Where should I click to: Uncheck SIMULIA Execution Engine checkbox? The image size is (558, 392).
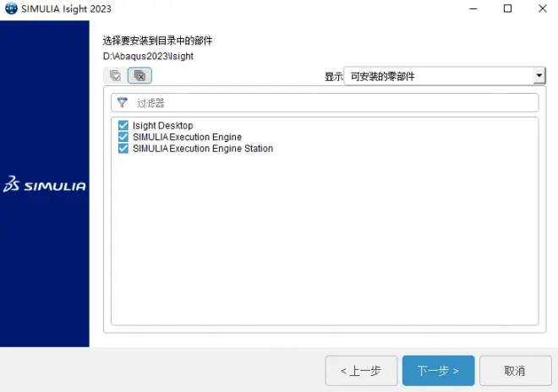[x=123, y=137]
